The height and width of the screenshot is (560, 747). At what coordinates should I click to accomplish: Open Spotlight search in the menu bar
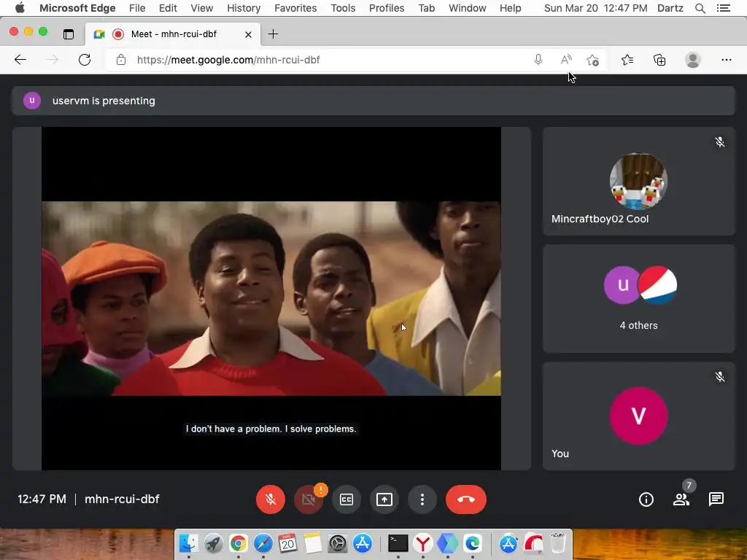(700, 8)
